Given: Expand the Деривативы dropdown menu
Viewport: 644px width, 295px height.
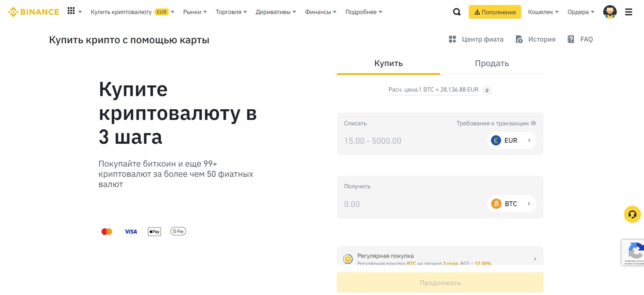Looking at the screenshot, I should (x=276, y=12).
